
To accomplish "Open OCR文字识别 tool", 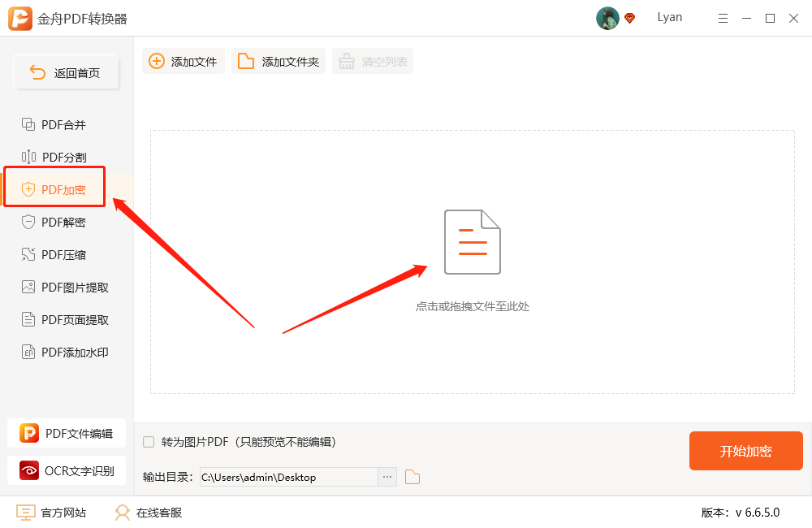I will click(67, 470).
